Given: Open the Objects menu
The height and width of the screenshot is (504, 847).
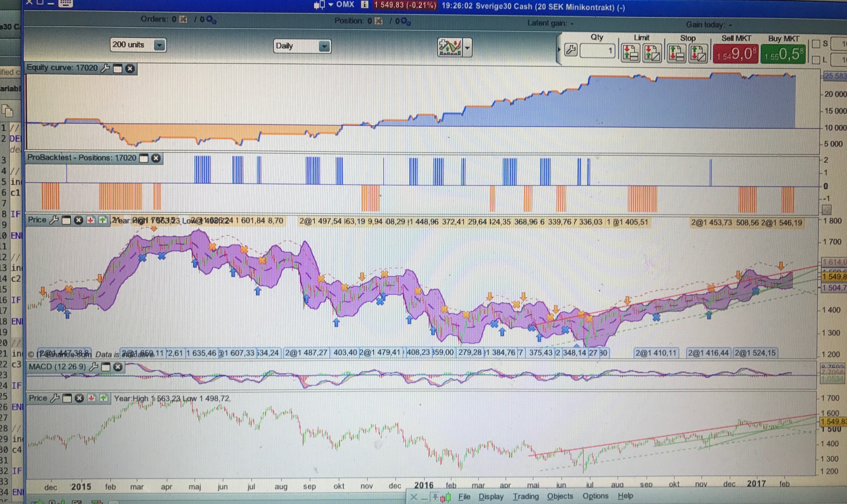Looking at the screenshot, I should click(560, 496).
